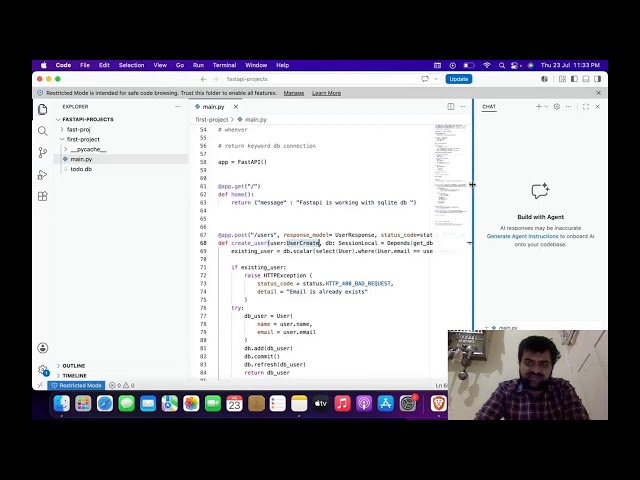Image resolution: width=640 pixels, height=480 pixels.
Task: Open the Explorer view in activity bar
Action: click(x=42, y=109)
